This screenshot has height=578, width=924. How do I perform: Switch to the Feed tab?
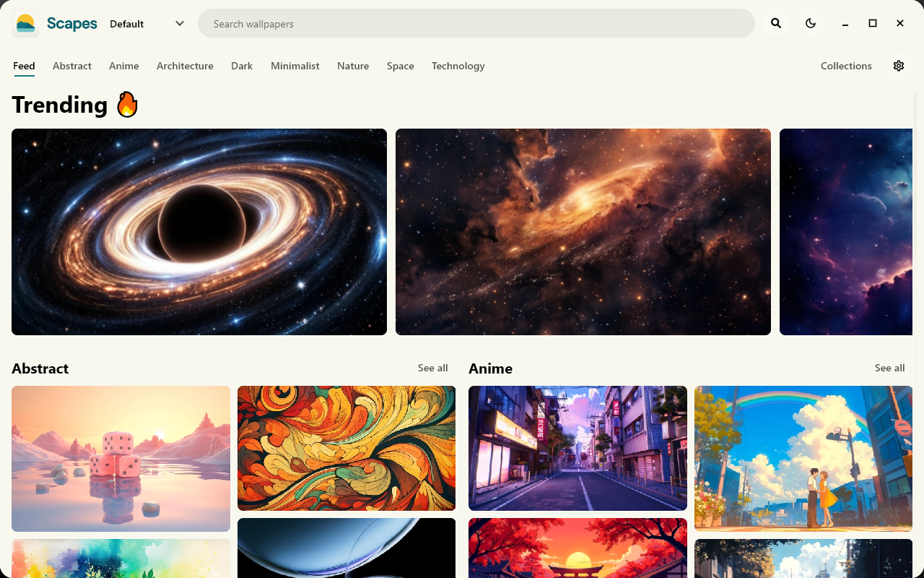tap(24, 66)
